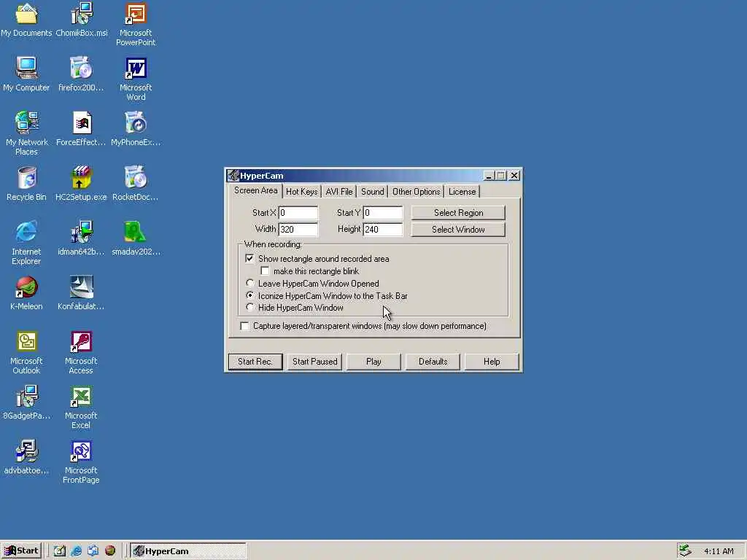Click the Start Paused button
This screenshot has height=560, width=747.
pyautogui.click(x=314, y=362)
